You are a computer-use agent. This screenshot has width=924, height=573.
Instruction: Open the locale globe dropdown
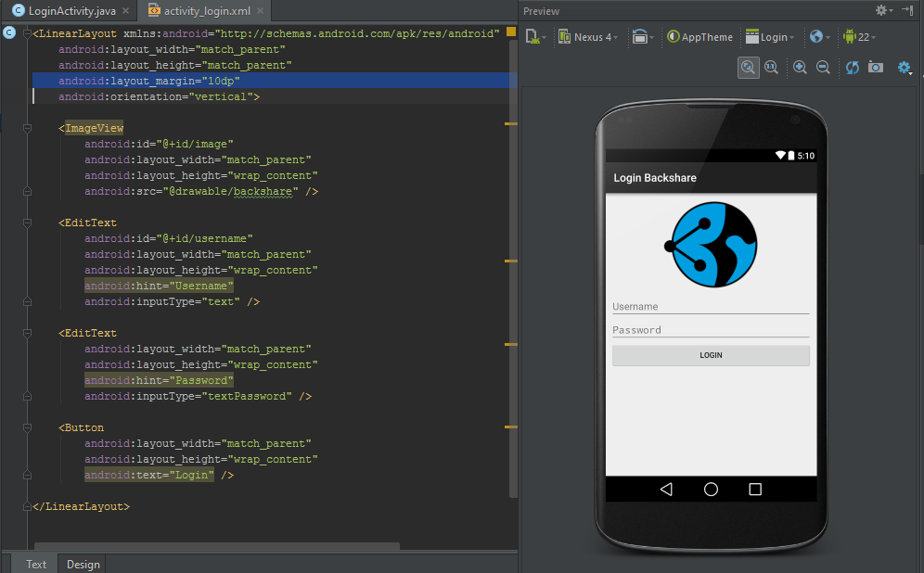click(x=817, y=37)
